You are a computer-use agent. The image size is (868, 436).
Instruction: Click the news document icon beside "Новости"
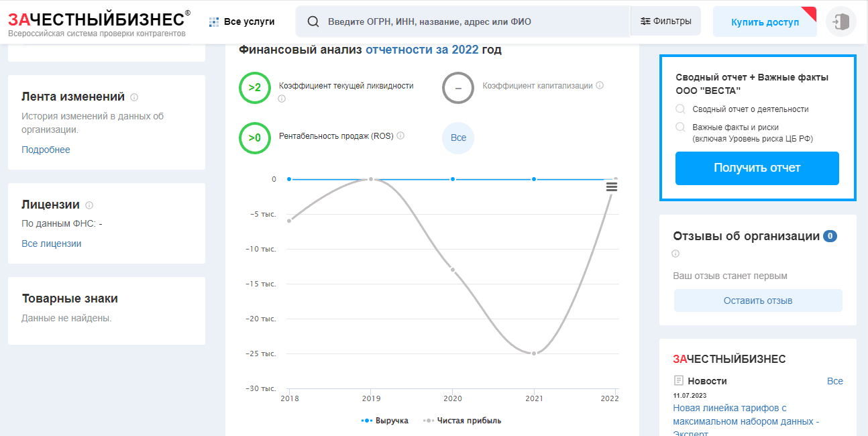tap(679, 380)
